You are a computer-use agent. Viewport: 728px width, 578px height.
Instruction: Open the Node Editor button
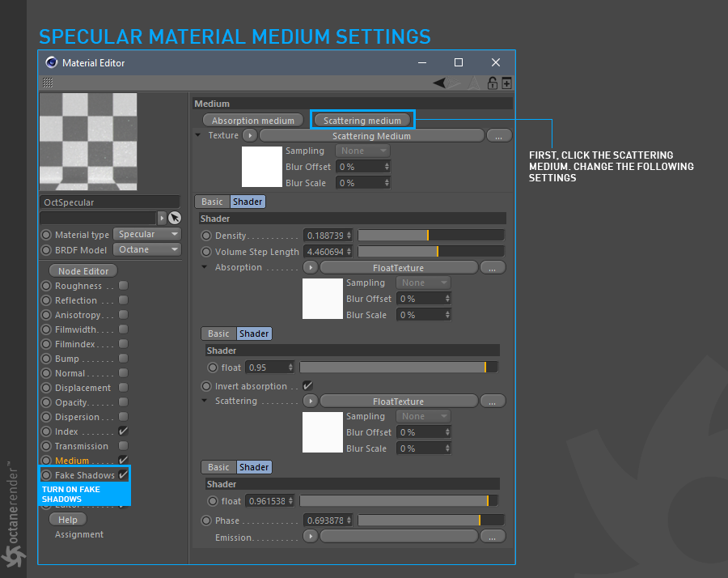point(83,271)
